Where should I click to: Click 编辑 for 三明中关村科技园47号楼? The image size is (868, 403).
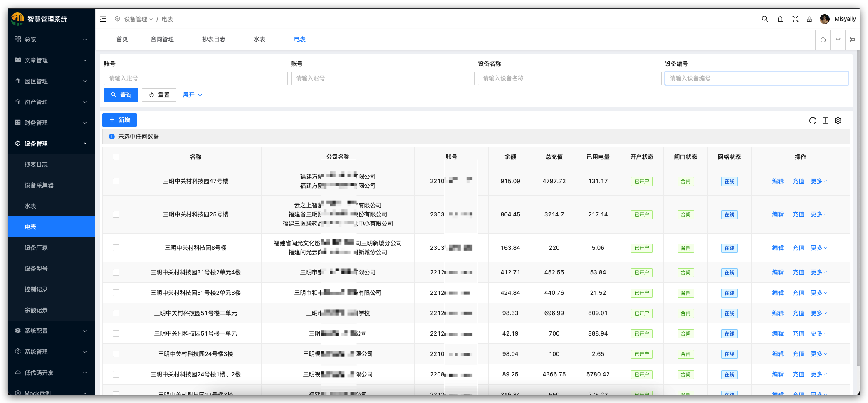tap(778, 181)
